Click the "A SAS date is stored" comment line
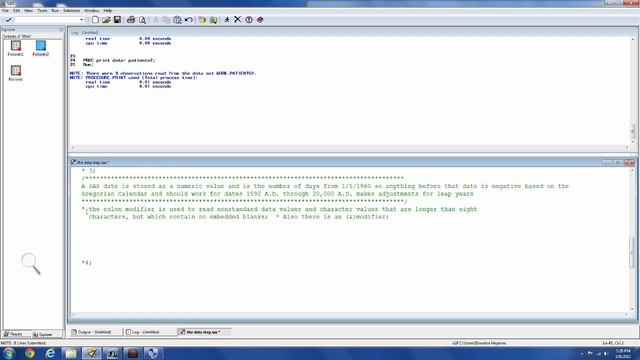640x360 pixels. pos(325,186)
